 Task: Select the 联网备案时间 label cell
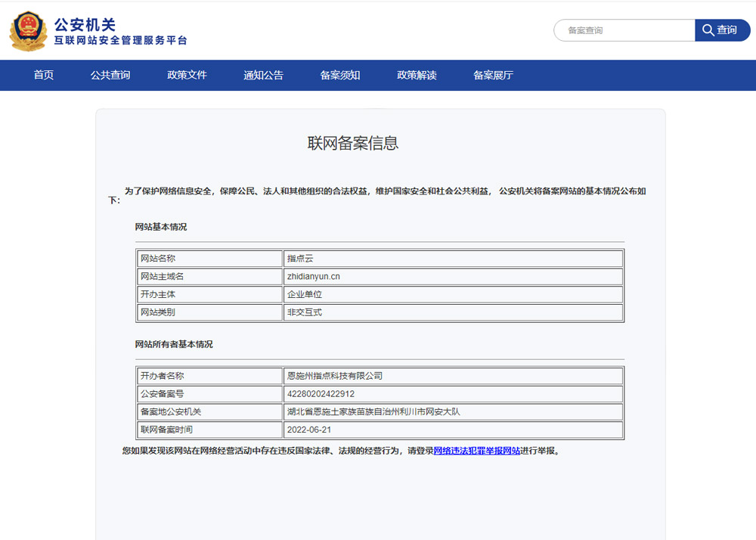coord(209,430)
